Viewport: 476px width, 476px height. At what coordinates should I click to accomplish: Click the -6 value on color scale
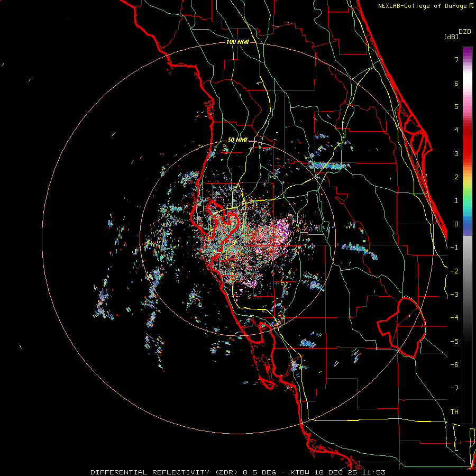point(454,365)
